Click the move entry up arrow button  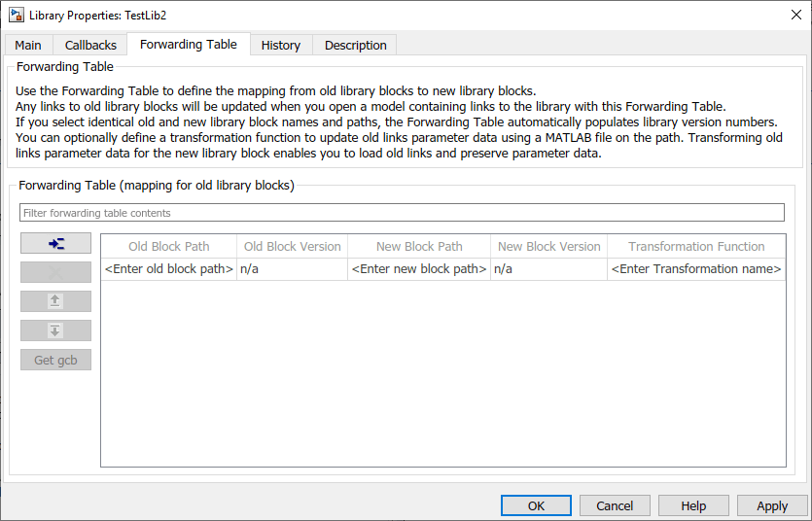point(55,301)
